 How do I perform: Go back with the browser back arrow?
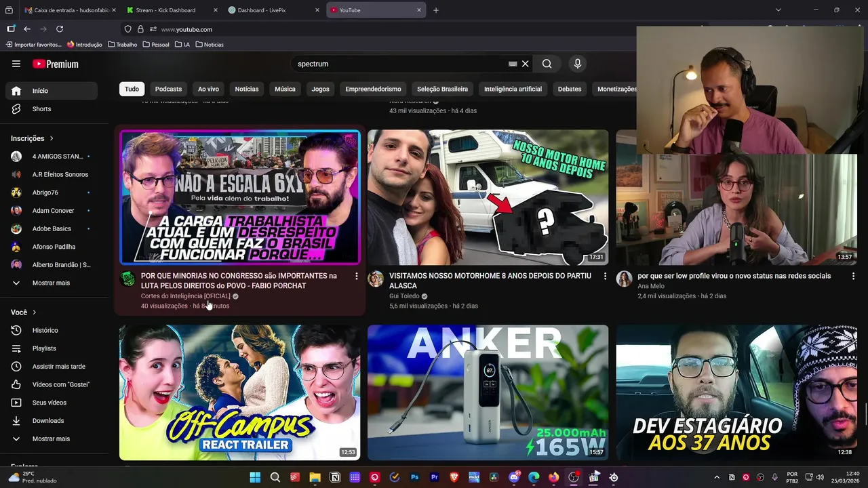[x=27, y=29]
